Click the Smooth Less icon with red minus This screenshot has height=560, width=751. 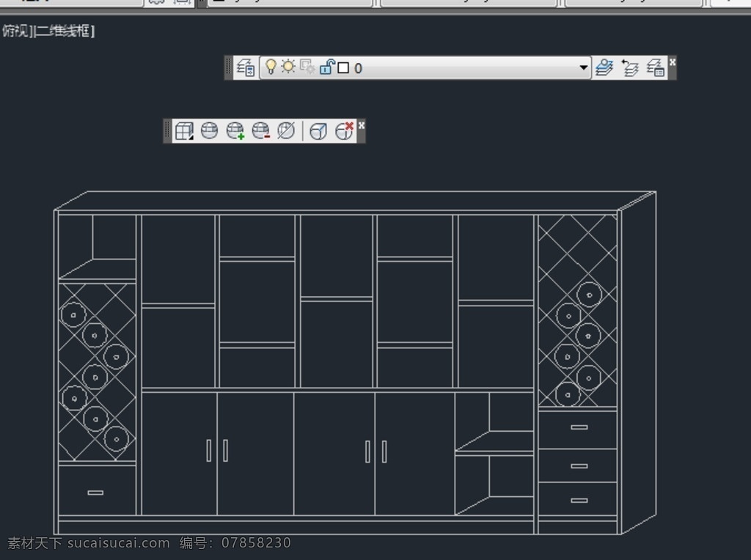pos(260,131)
